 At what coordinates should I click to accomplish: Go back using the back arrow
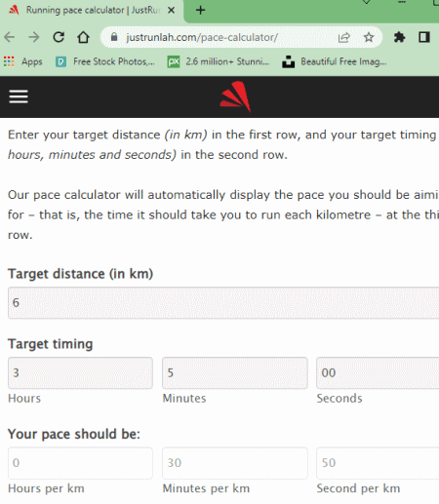point(10,37)
